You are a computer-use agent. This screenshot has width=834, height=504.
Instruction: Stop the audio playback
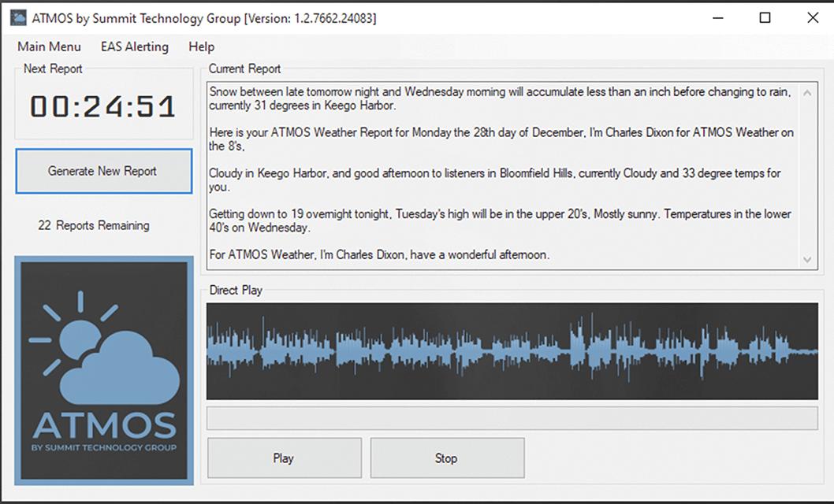click(447, 458)
